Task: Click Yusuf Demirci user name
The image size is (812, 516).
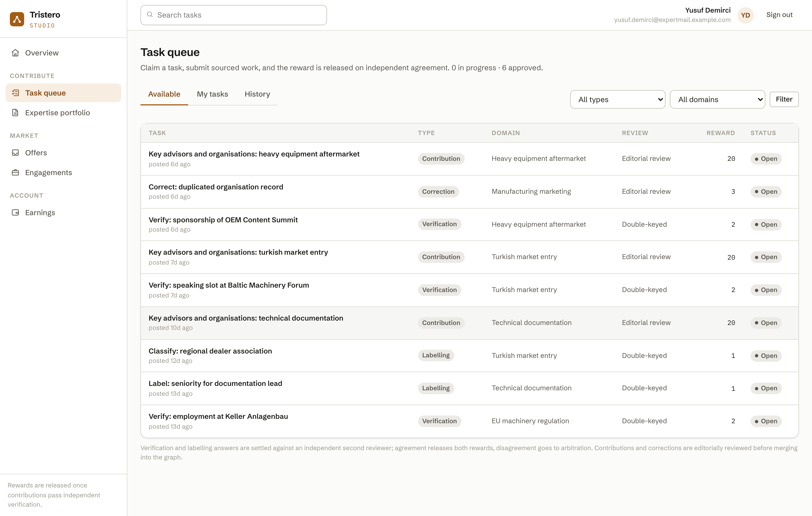Action: pos(708,10)
